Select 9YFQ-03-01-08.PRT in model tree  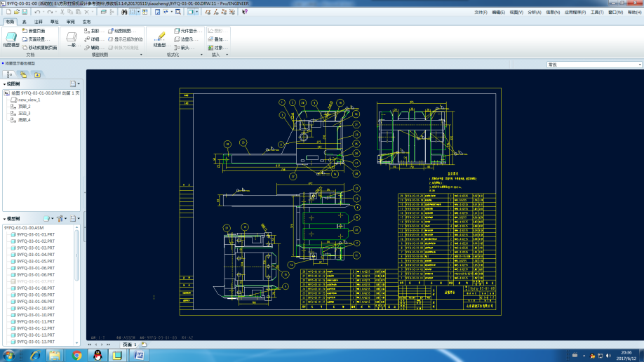32,288
